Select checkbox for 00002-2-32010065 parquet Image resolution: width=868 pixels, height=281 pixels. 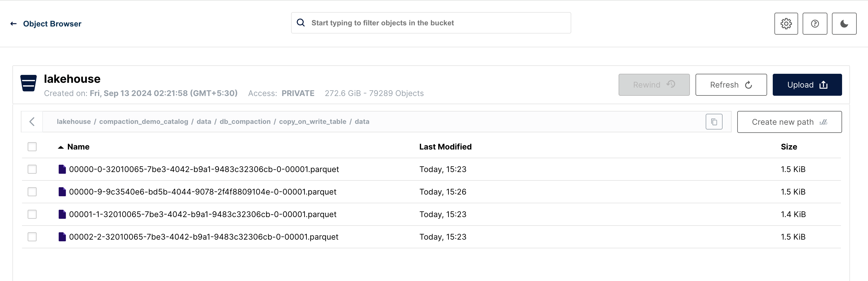tap(32, 237)
